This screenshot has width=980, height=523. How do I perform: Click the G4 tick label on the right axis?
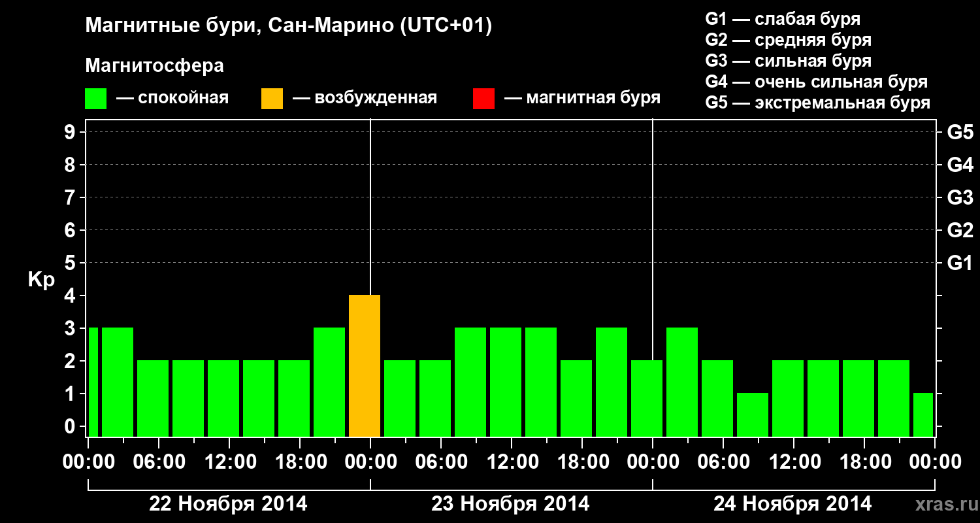(x=960, y=165)
